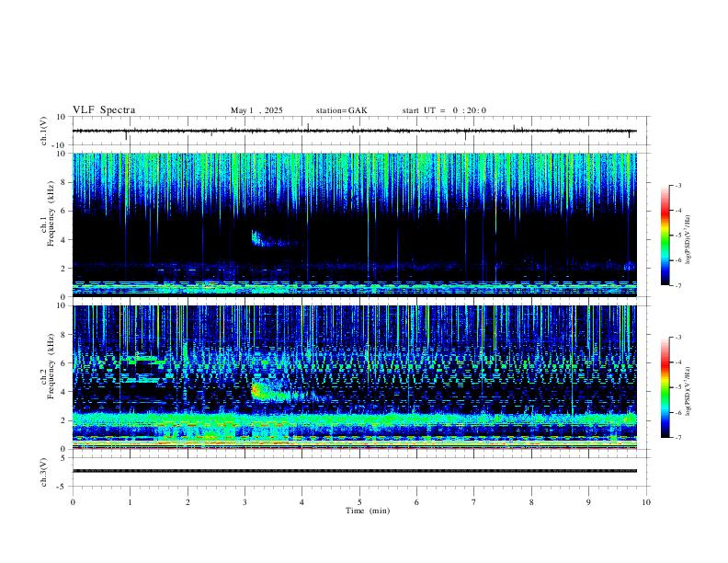Click the ch.3 voltage trace band

pos(354,471)
